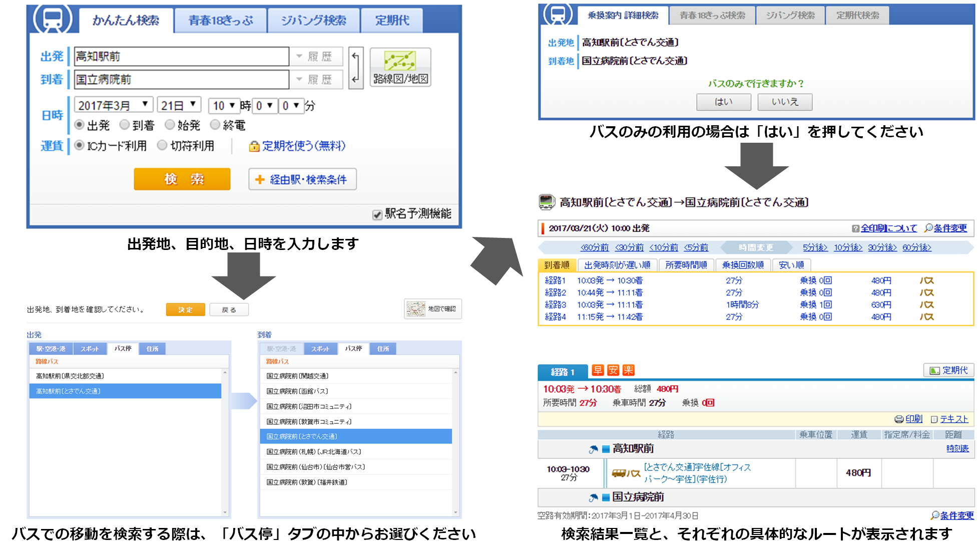
Task: Switch to the 青春18きっぷ tab
Action: pos(220,21)
